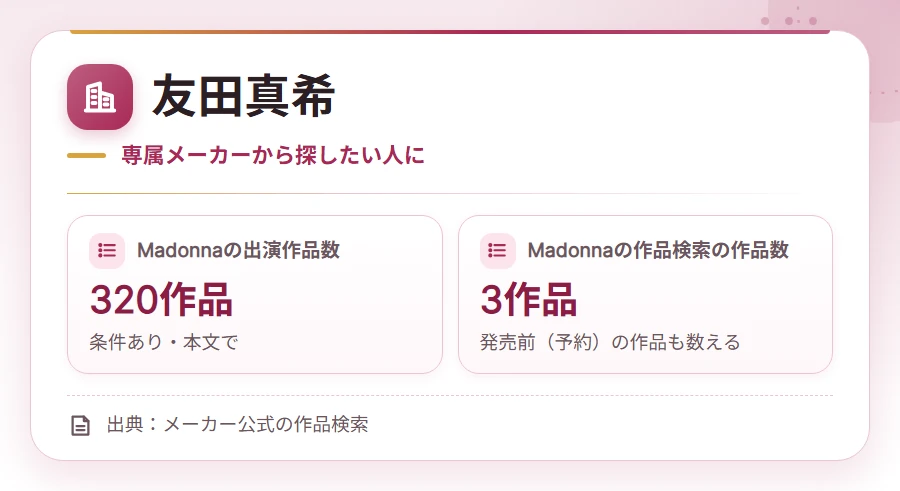Click the gold dash before the subtitle
The image size is (900, 491).
click(x=86, y=155)
